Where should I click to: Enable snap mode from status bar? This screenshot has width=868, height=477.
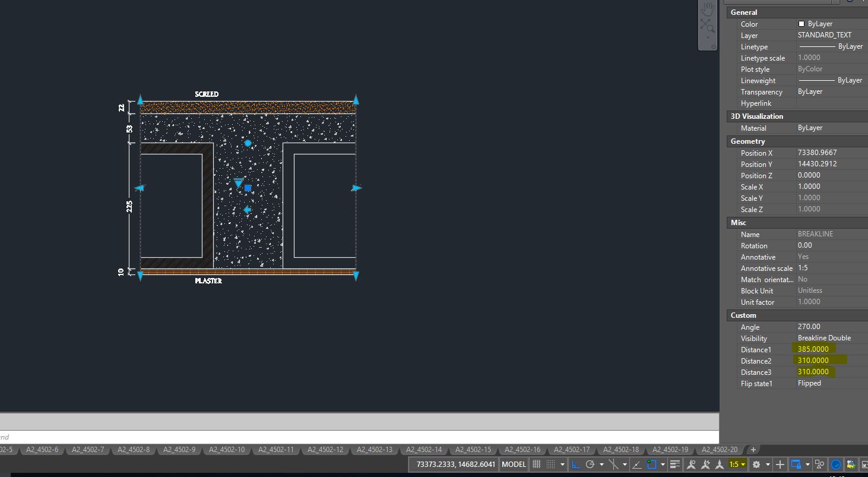coord(550,464)
